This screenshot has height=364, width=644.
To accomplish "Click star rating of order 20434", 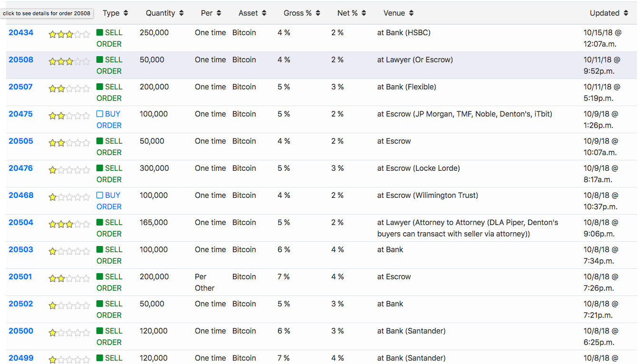I will (69, 34).
